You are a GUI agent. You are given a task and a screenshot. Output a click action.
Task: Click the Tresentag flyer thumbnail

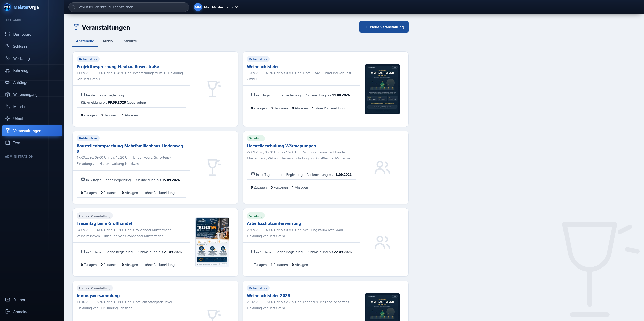click(x=212, y=242)
